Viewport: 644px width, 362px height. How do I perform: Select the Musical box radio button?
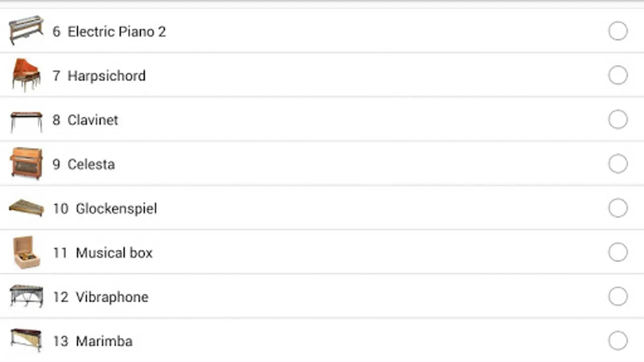(617, 252)
